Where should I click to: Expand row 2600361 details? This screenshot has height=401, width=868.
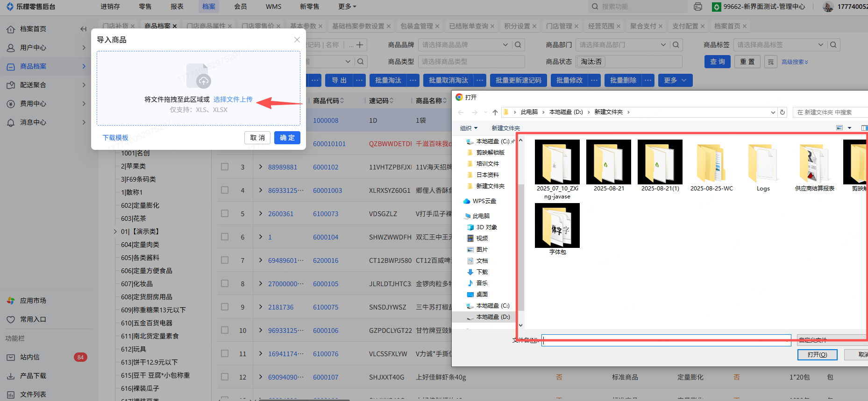pyautogui.click(x=261, y=213)
